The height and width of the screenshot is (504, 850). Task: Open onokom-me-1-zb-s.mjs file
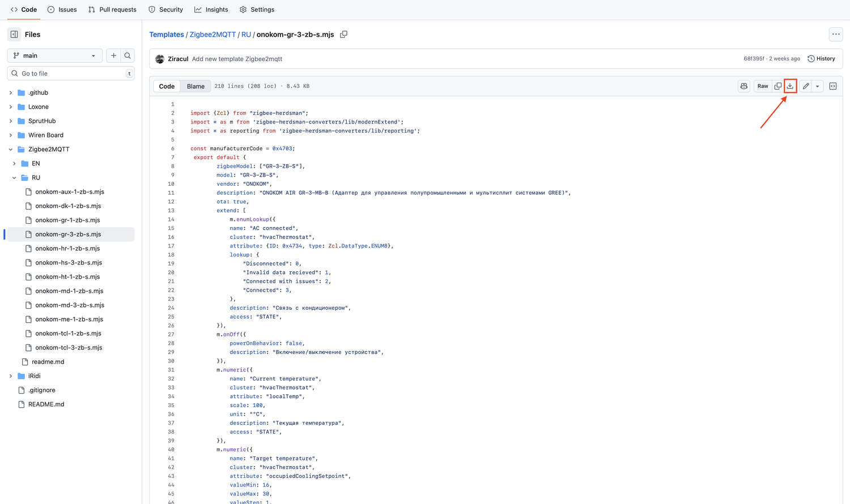point(69,319)
